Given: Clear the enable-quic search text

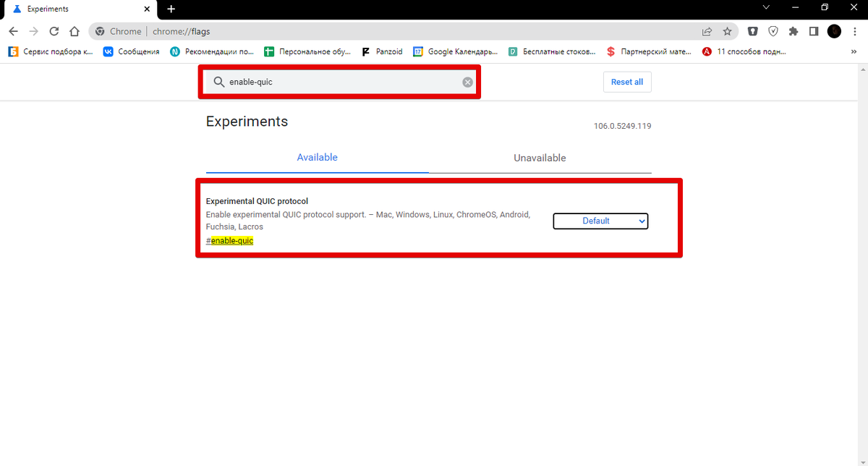Looking at the screenshot, I should [468, 82].
